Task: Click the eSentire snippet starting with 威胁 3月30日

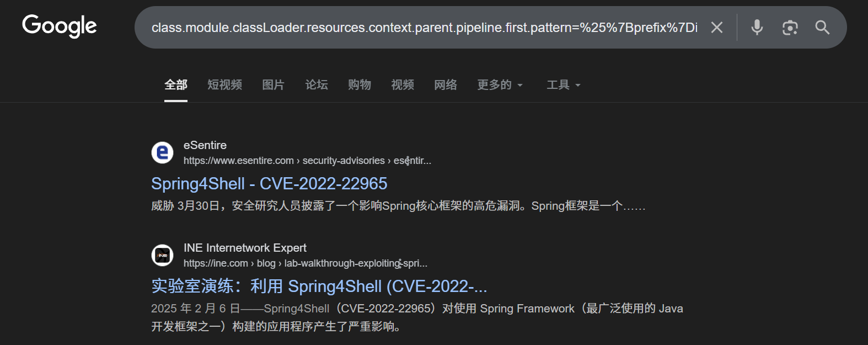Action: 398,206
